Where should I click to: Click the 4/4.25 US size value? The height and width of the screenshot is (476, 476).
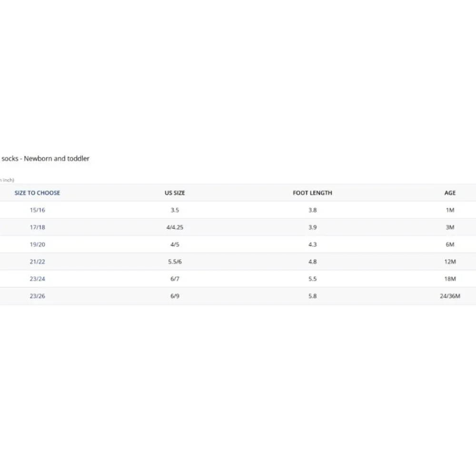(175, 228)
